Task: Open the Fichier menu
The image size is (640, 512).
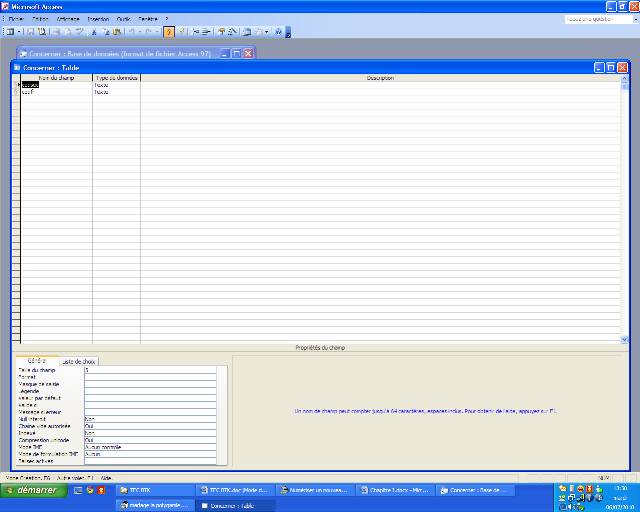Action: [x=15, y=19]
